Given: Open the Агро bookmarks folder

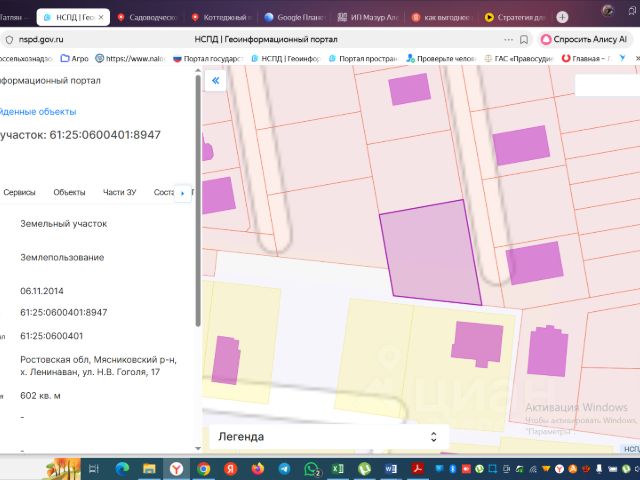Looking at the screenshot, I should [74, 58].
